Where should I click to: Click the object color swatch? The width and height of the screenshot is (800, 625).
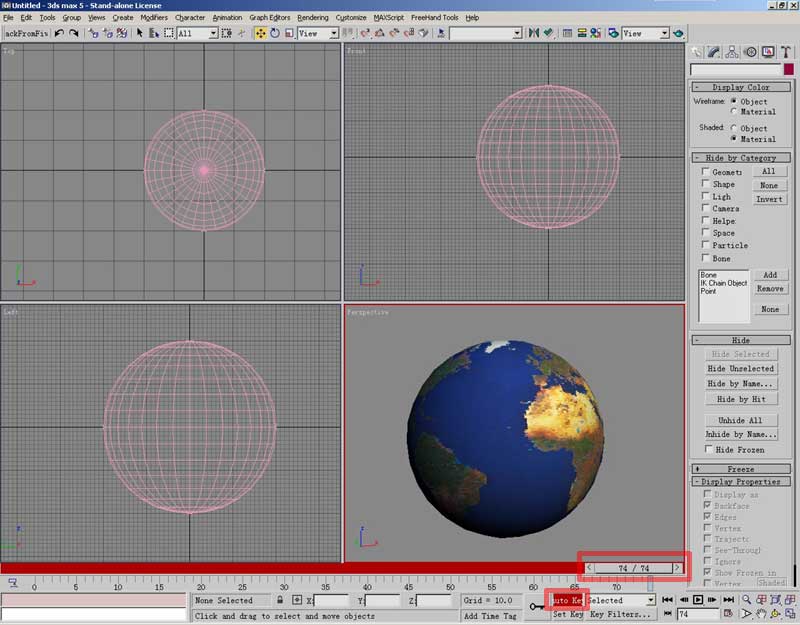click(x=789, y=70)
